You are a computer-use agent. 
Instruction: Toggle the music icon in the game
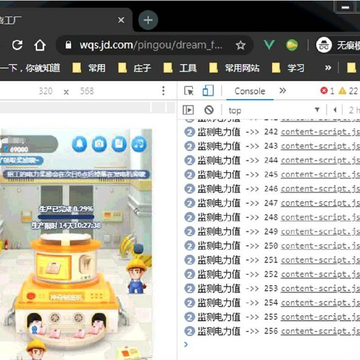(139, 144)
